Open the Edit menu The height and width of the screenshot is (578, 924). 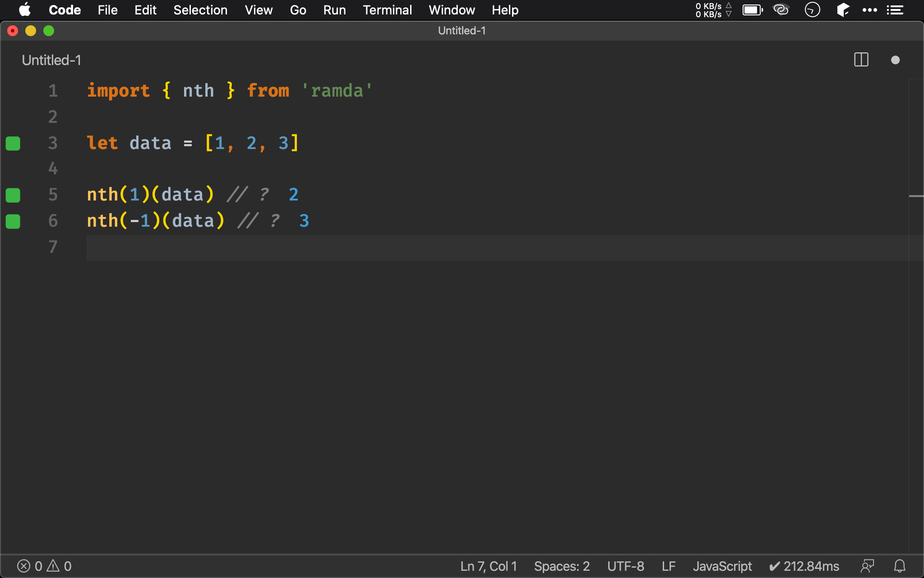[145, 10]
